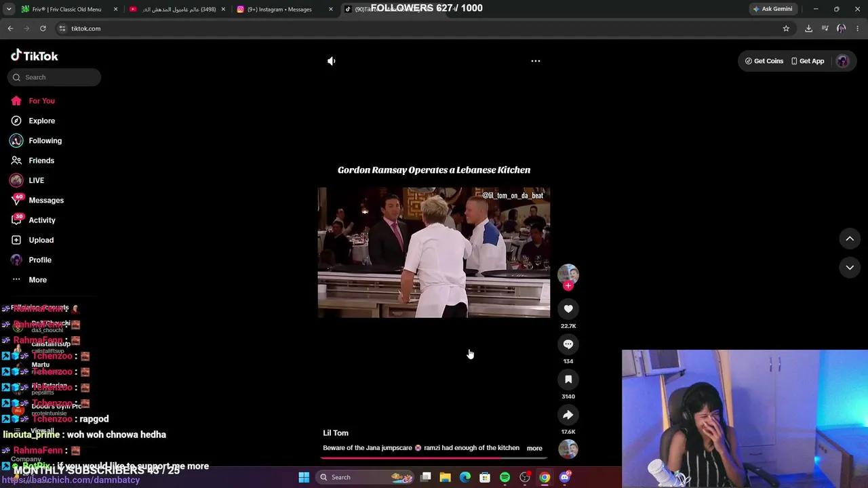Open Lil Tom's creator avatar

(568, 274)
